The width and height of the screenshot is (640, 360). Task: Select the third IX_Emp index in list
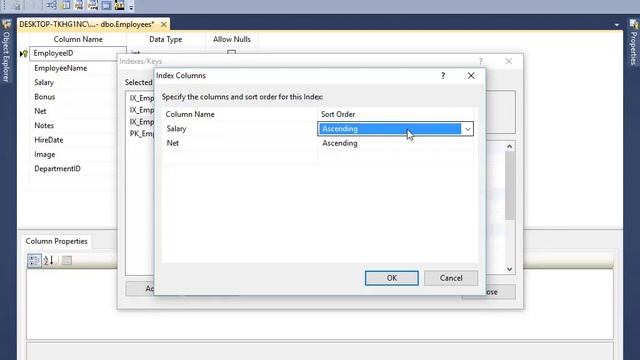click(x=141, y=122)
